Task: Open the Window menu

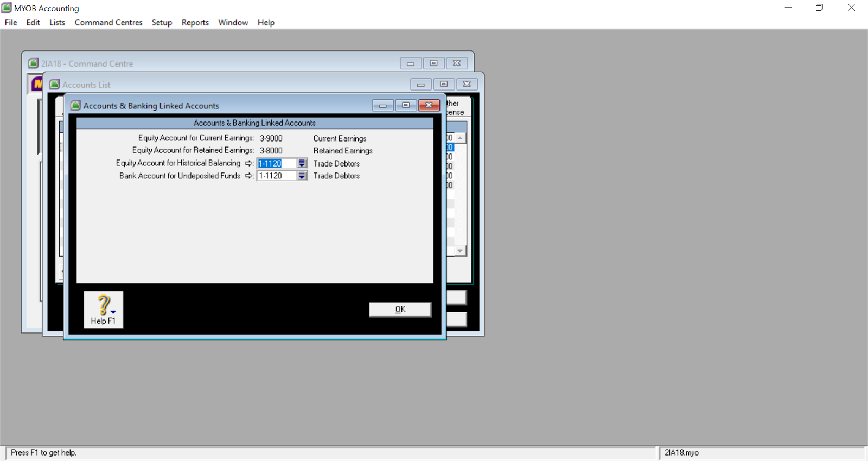Action: tap(233, 22)
